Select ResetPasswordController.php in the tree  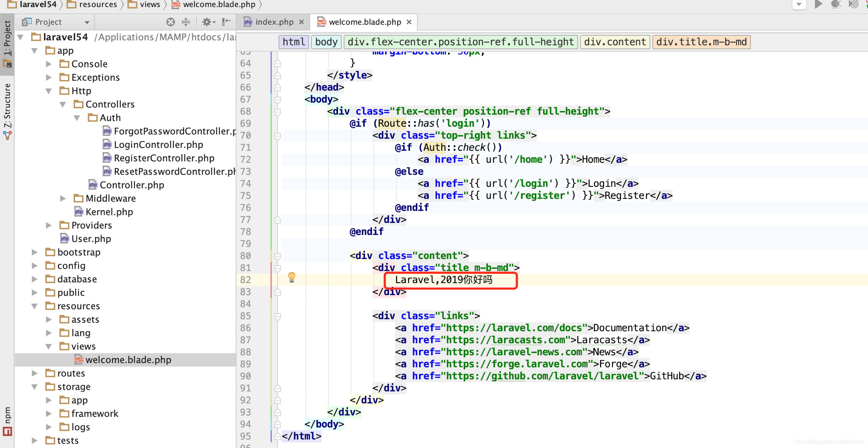click(x=169, y=172)
